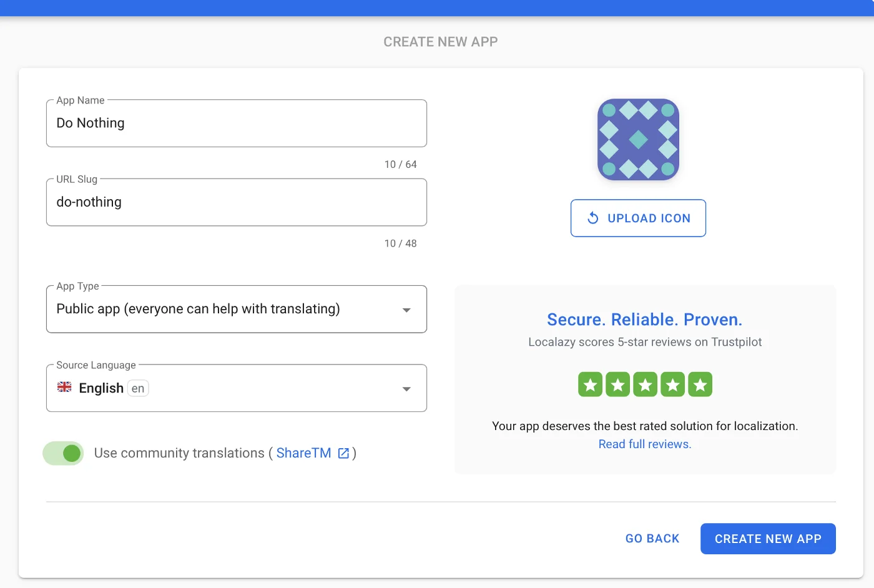Open the ShareTM link

click(303, 453)
